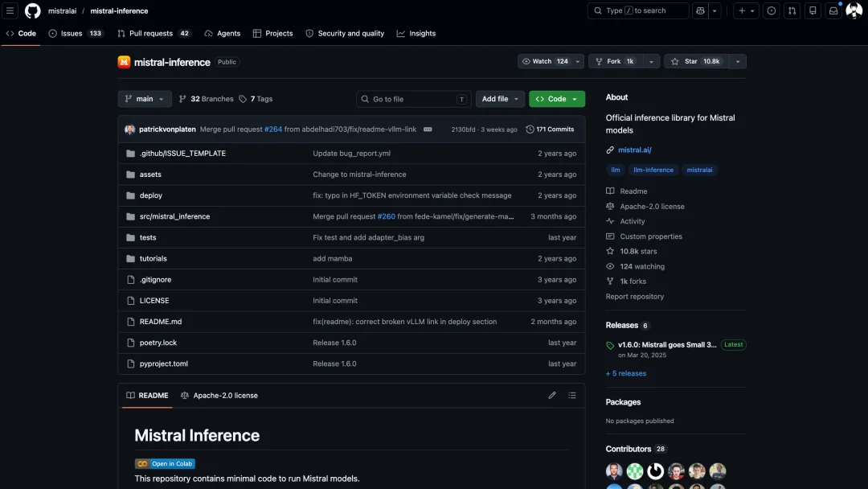The image size is (868, 489).
Task: Open the .github/ISSUE_TEMPLATE folder
Action: pos(182,154)
